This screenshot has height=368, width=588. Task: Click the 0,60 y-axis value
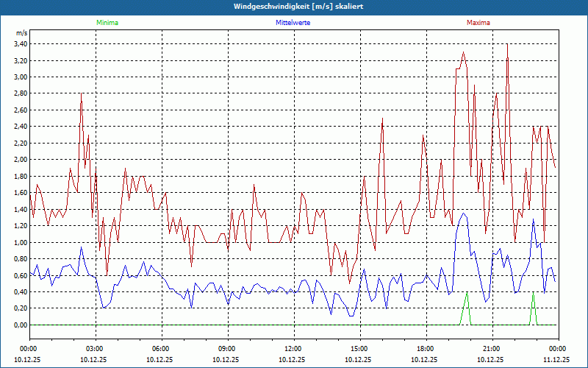point(21,275)
